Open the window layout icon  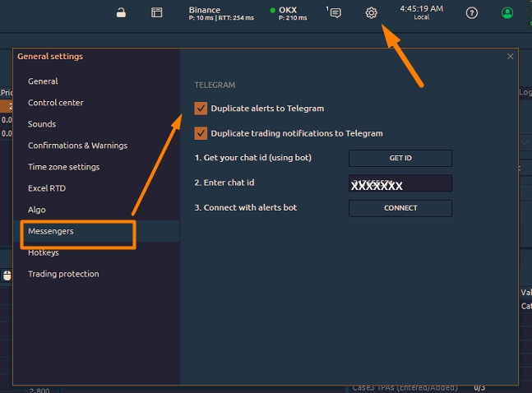click(156, 12)
